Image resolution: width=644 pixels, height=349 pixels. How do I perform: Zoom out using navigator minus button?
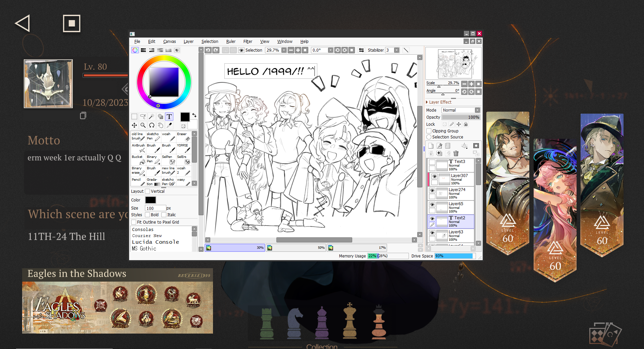coord(464,84)
